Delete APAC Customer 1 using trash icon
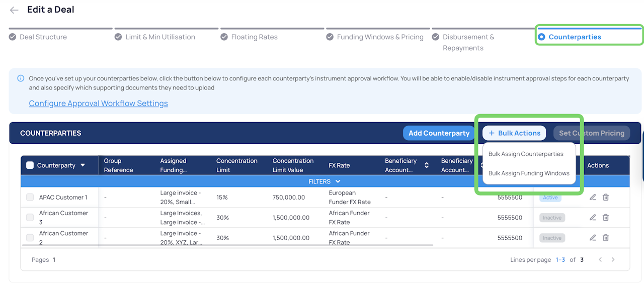The image size is (644, 300). 606,197
